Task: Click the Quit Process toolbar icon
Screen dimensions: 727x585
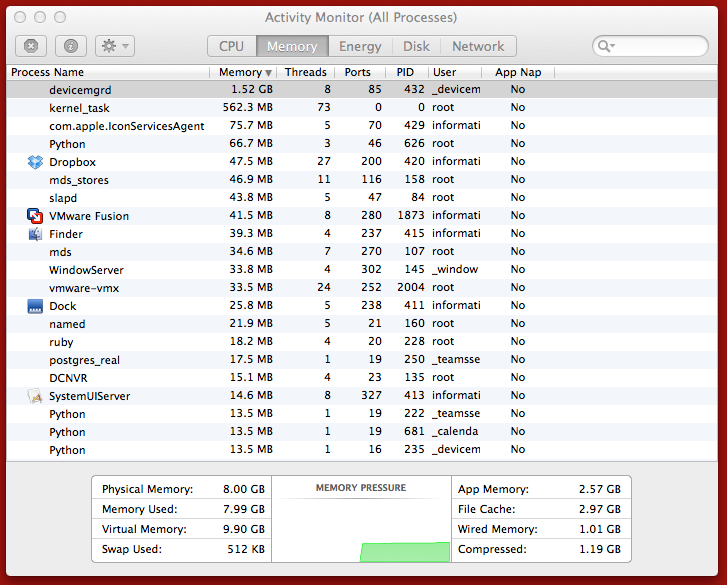Action: [31, 46]
